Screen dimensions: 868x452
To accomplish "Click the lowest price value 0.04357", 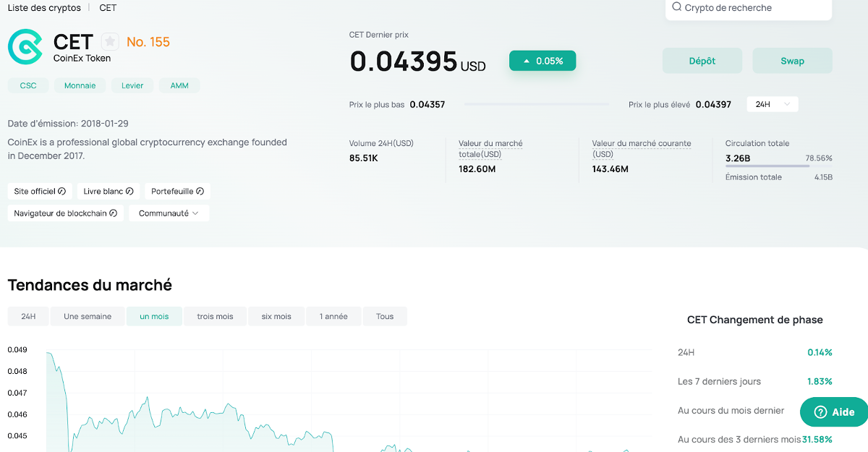I will pos(427,104).
